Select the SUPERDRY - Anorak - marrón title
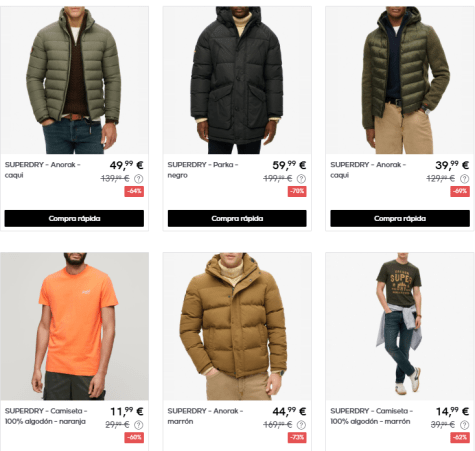 [x=205, y=416]
